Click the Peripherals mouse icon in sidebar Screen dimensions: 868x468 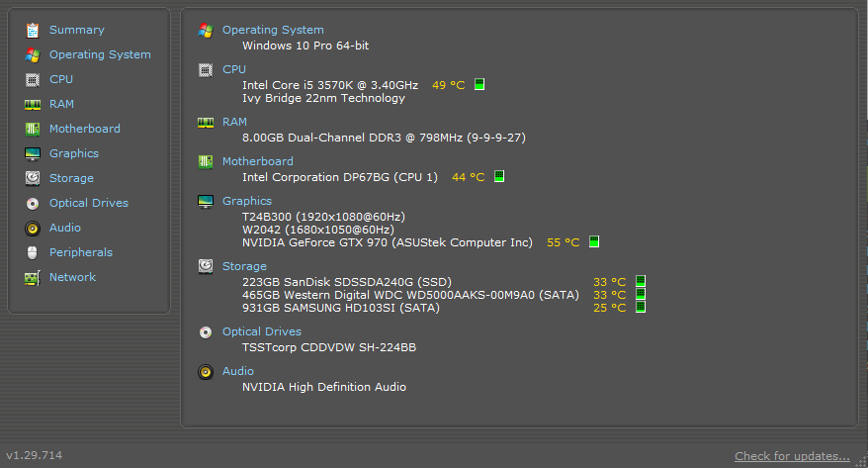pos(33,252)
